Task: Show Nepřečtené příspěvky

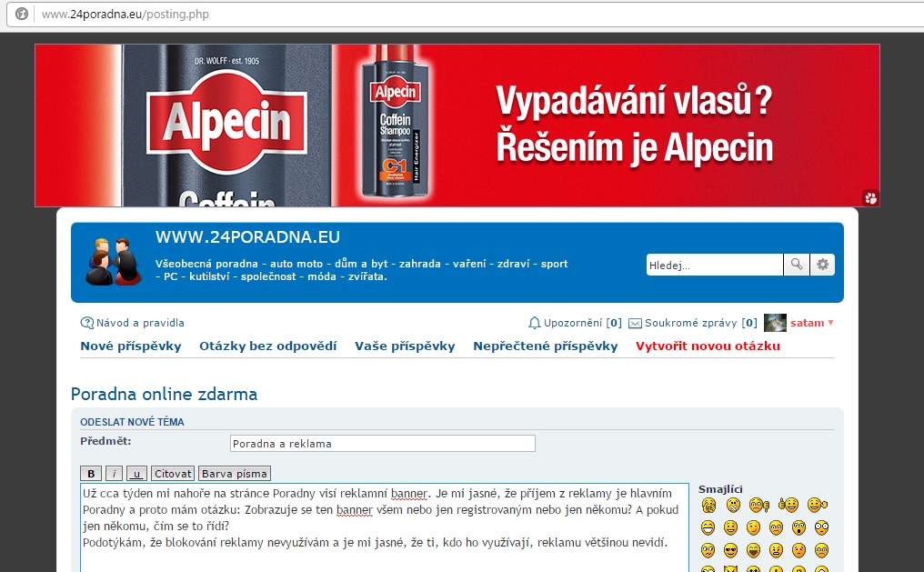Action: (x=546, y=346)
